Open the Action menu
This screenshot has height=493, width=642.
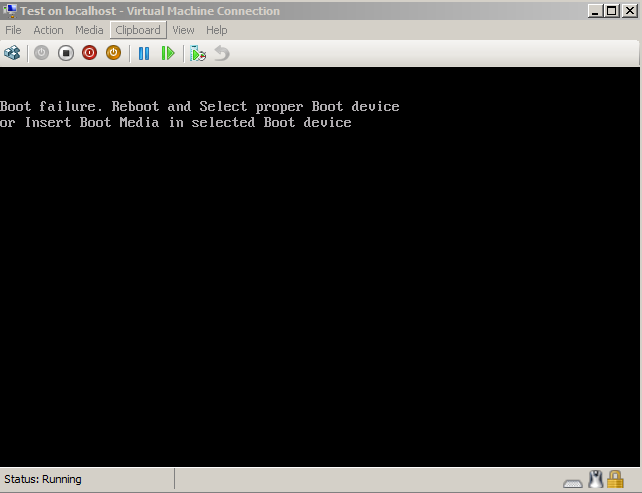pyautogui.click(x=48, y=30)
